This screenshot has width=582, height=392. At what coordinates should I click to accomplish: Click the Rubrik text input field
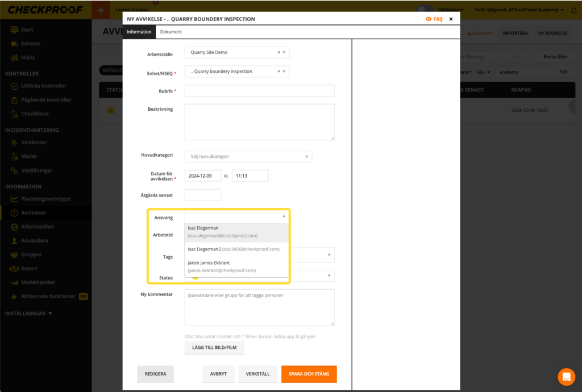click(259, 91)
